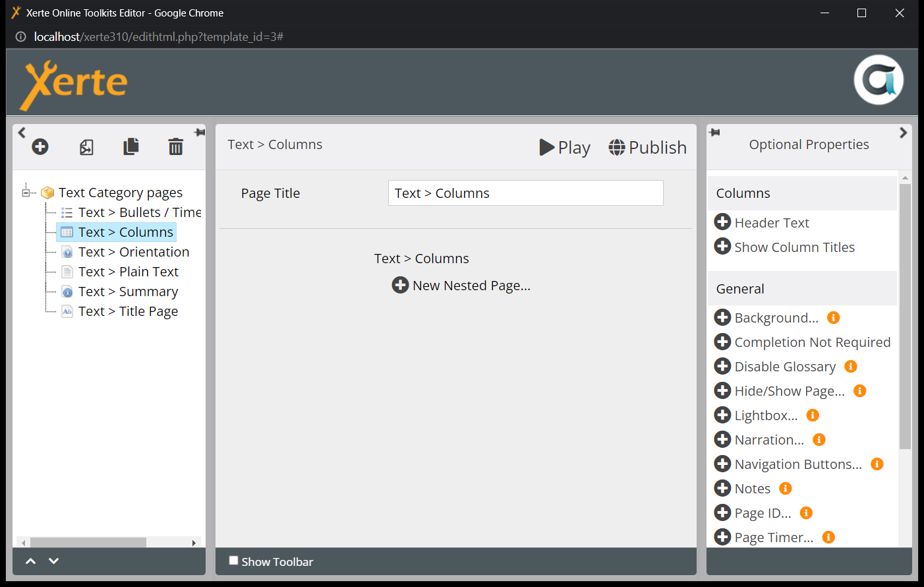The width and height of the screenshot is (924, 587).
Task: Add the Completion Not Required property
Action: [x=723, y=342]
